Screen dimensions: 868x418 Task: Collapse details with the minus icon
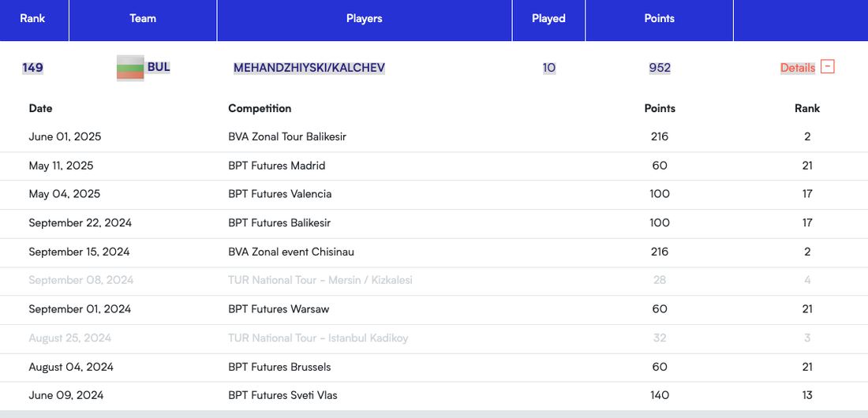pyautogui.click(x=827, y=67)
